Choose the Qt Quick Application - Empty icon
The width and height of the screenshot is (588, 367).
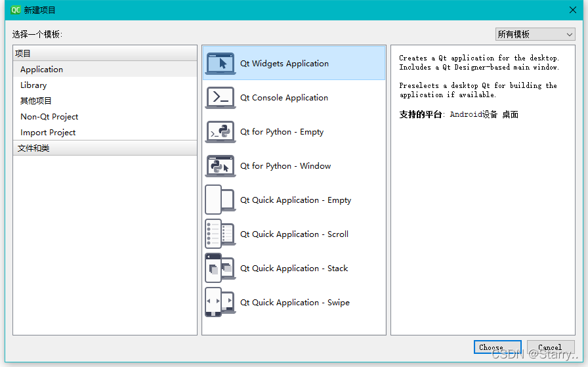coord(220,200)
